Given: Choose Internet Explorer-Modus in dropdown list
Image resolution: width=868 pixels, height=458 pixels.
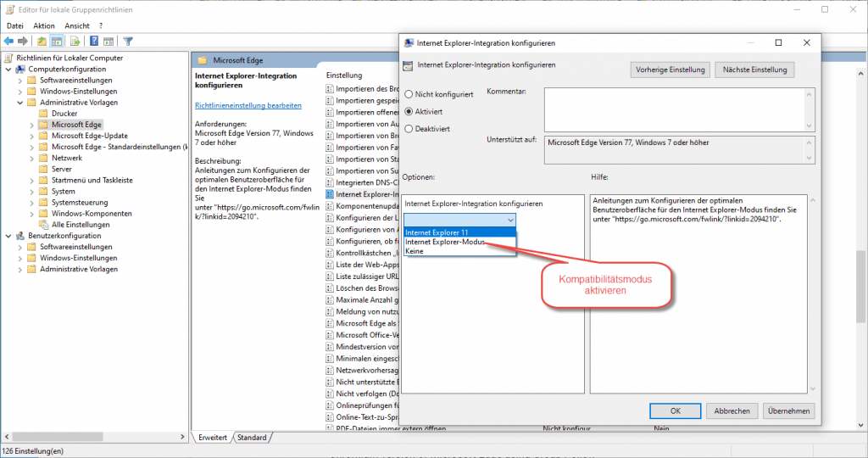Looking at the screenshot, I should click(x=459, y=242).
